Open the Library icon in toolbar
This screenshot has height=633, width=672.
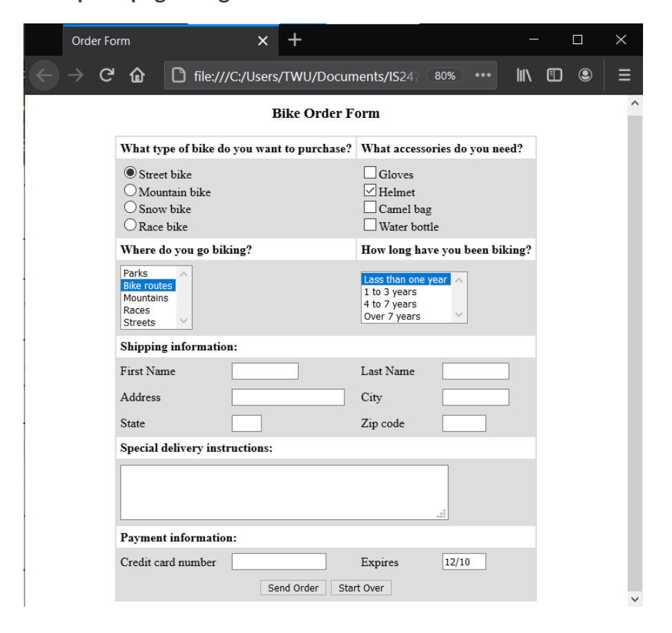524,75
